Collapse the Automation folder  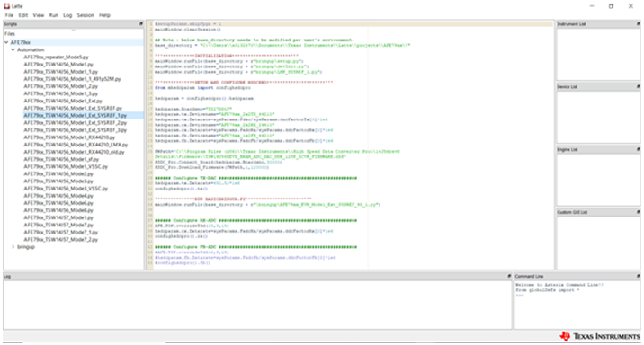point(13,49)
